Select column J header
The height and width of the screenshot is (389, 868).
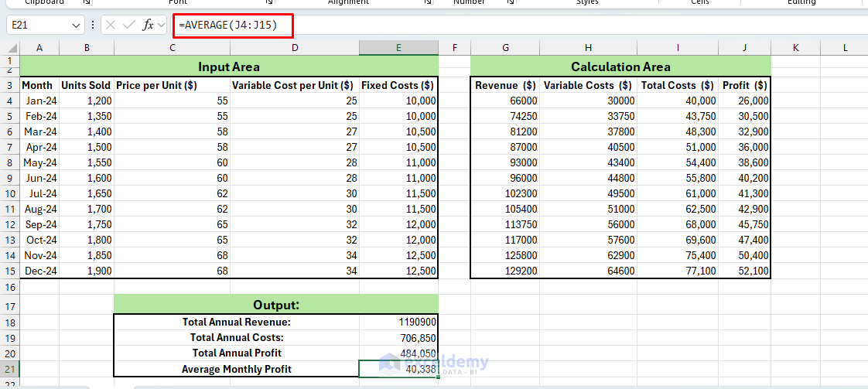744,48
